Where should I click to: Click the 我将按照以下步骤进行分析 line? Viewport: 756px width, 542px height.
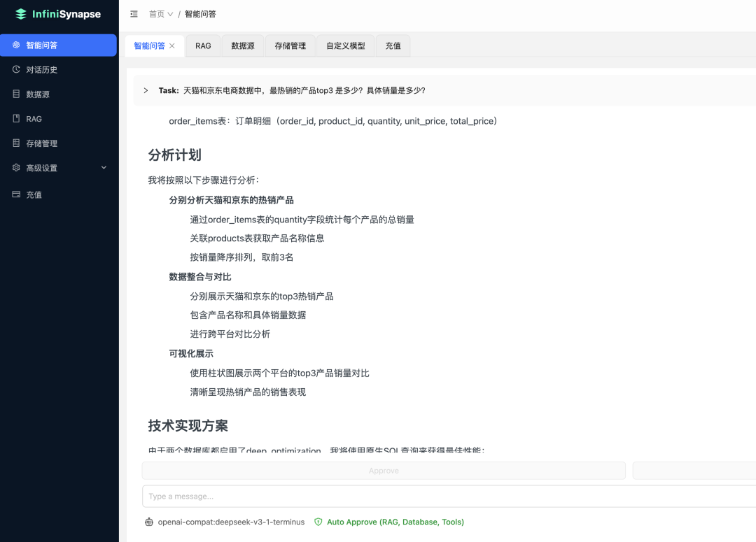[x=204, y=180]
